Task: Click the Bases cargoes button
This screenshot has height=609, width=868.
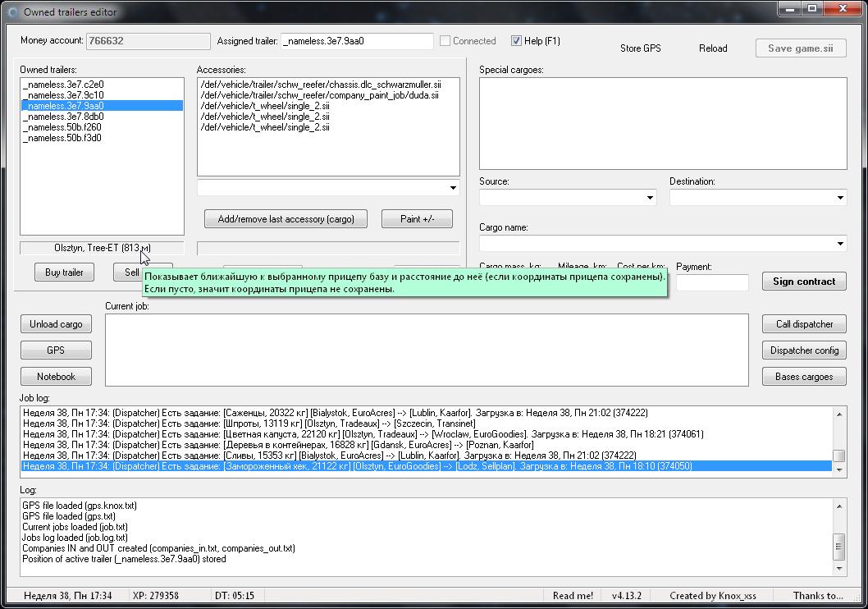Action: (804, 377)
